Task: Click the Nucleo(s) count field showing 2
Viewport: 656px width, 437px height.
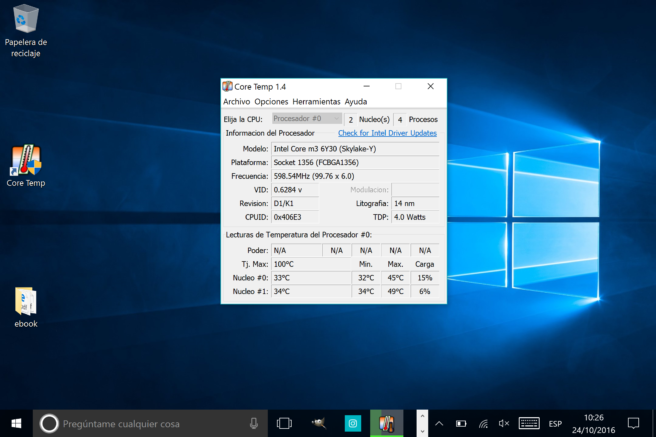Action: pos(351,120)
